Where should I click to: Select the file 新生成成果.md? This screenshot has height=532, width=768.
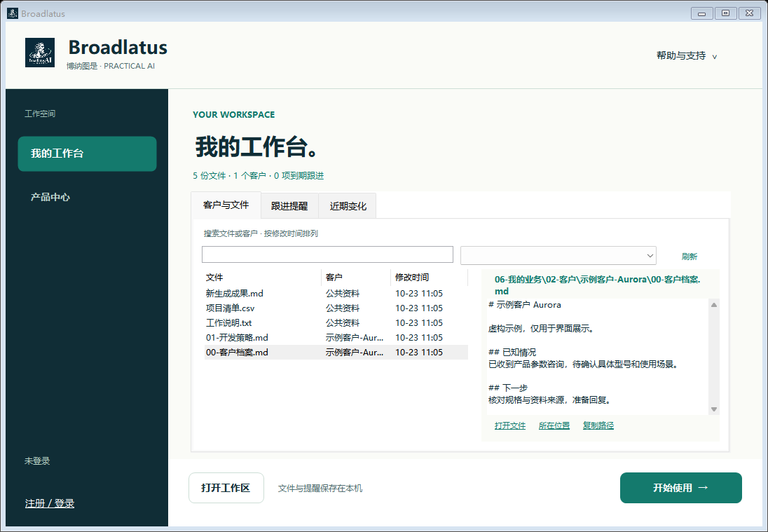pos(235,294)
